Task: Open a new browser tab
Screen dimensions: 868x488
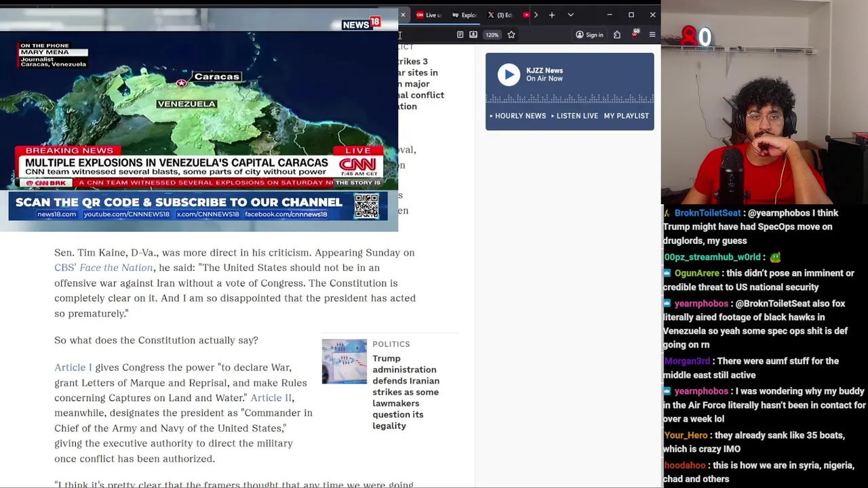Action: (x=552, y=15)
